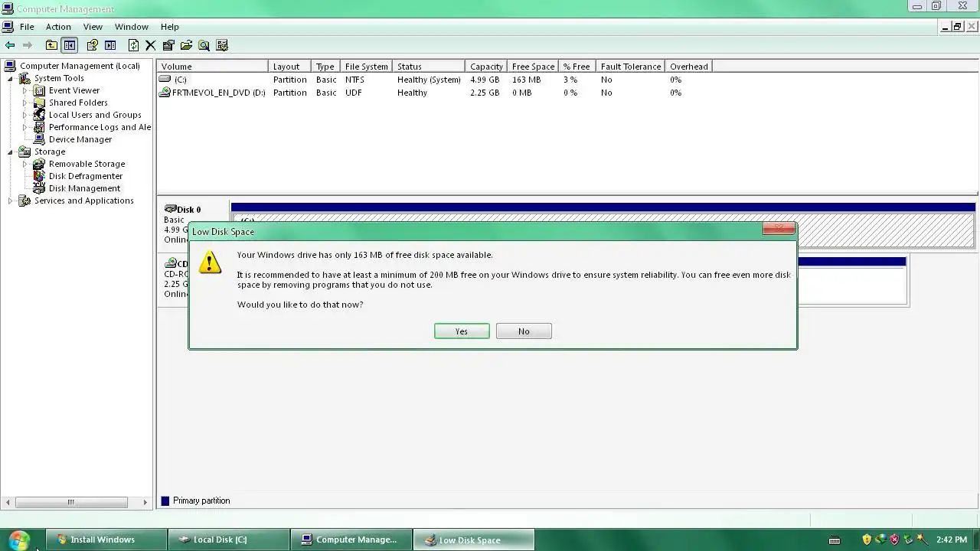The width and height of the screenshot is (980, 551).
Task: Click the Shared Folders tree icon
Action: point(39,103)
